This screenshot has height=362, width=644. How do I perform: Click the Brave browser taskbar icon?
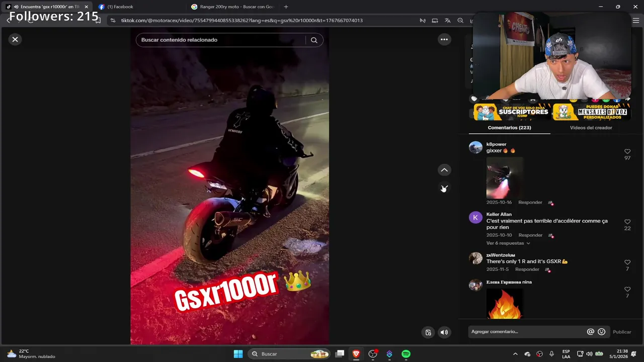(356, 354)
